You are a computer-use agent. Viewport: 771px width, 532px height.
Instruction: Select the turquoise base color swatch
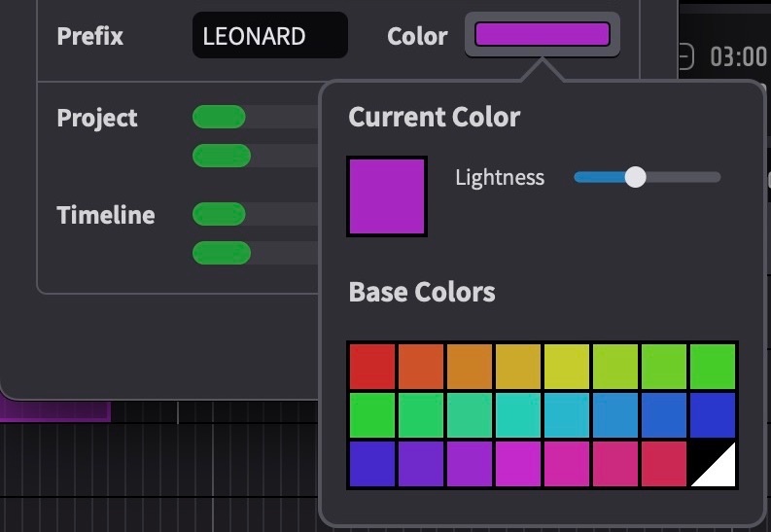pos(518,415)
